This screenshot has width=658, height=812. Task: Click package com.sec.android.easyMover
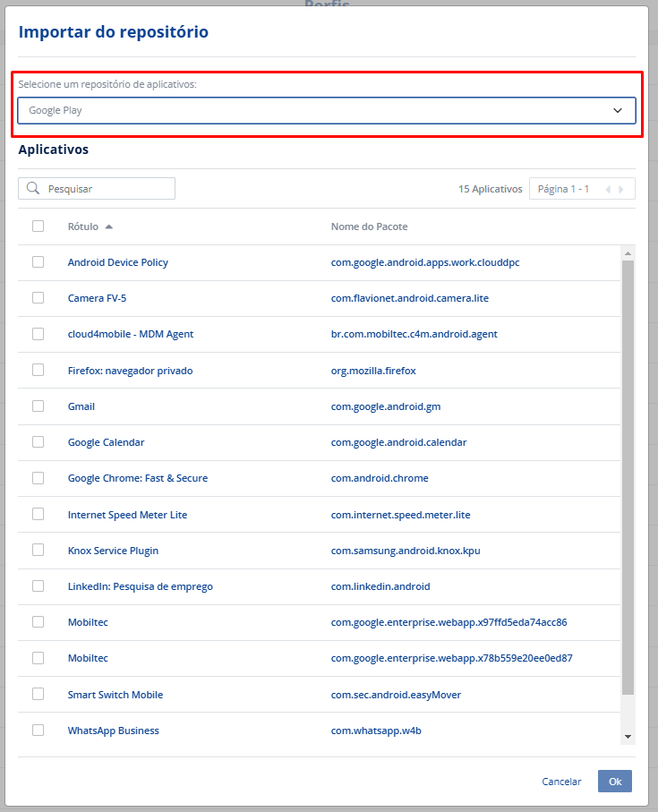(x=396, y=695)
